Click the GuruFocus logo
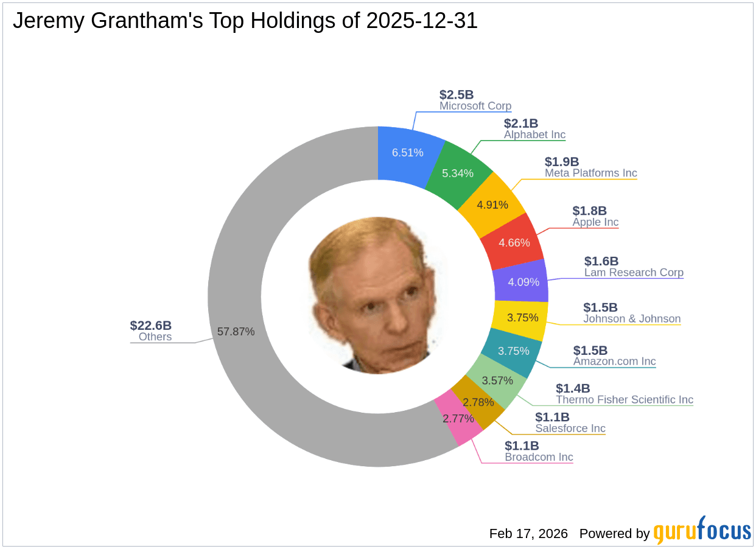 pyautogui.click(x=702, y=531)
